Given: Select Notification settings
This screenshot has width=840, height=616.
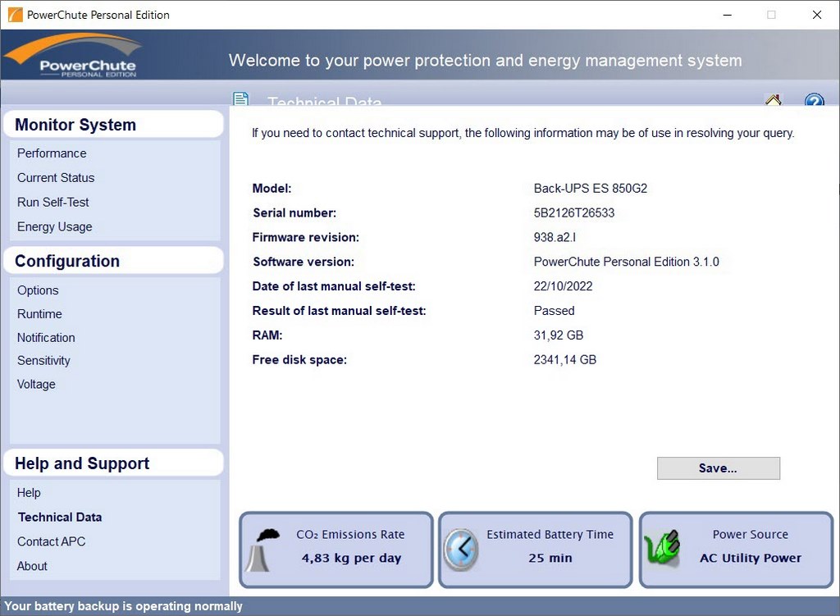Looking at the screenshot, I should click(x=46, y=337).
